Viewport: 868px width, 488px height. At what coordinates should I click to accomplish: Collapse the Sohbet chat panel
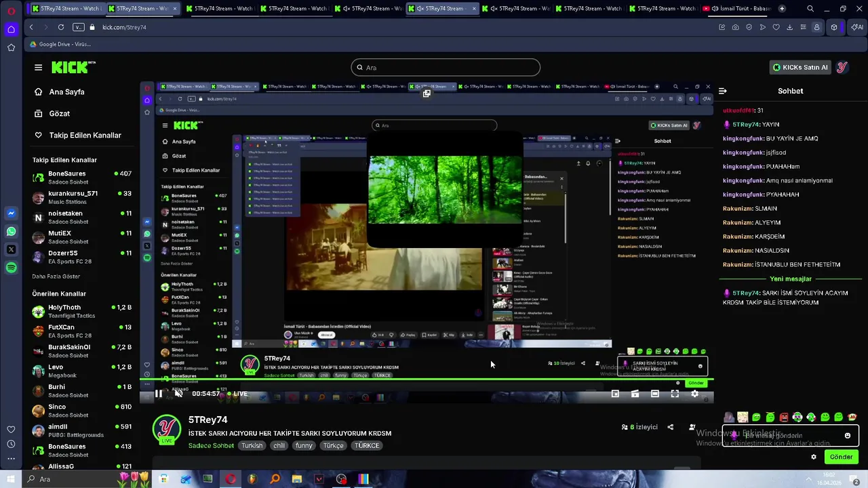(723, 91)
